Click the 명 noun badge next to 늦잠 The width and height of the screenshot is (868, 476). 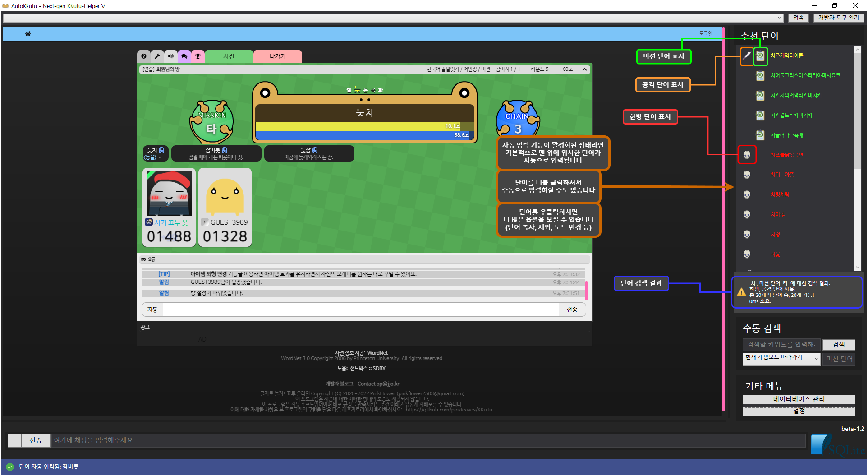click(315, 150)
